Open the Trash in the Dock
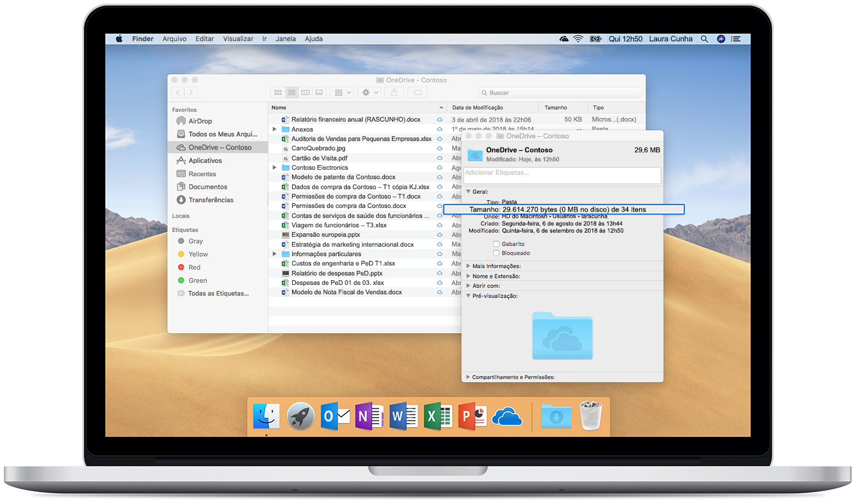 tap(591, 416)
